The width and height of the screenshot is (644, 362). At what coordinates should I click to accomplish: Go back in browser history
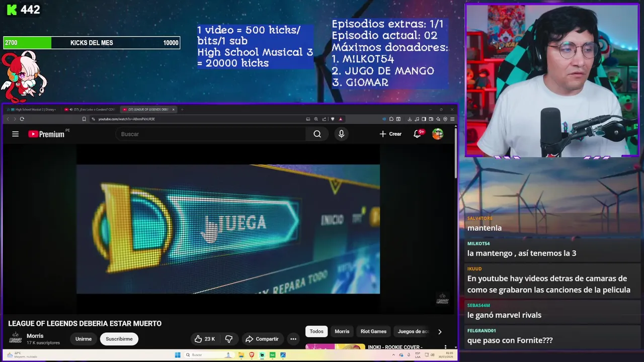pos(8,119)
